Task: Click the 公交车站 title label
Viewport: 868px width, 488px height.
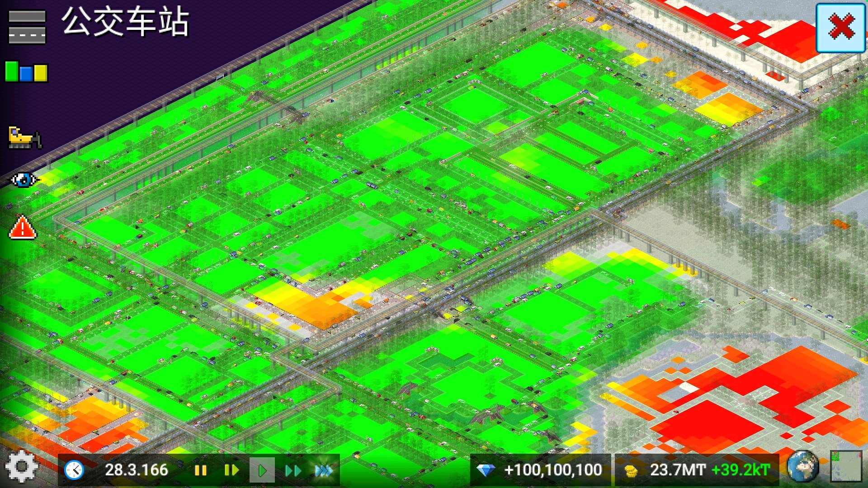Action: (x=125, y=22)
